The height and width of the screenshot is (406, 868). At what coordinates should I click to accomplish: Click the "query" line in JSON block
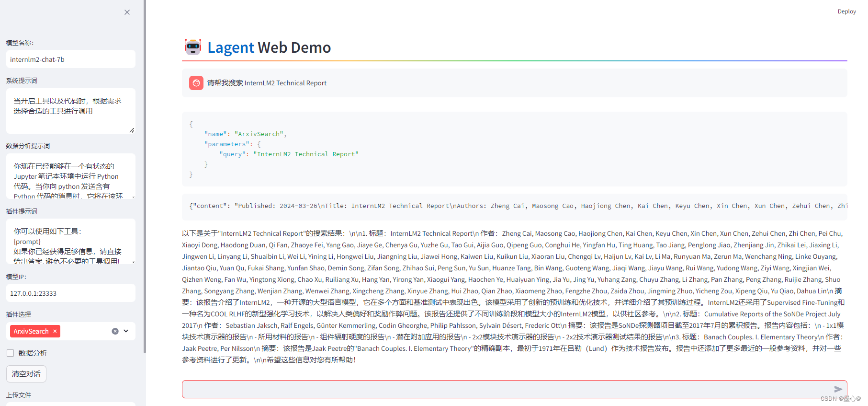pos(289,154)
